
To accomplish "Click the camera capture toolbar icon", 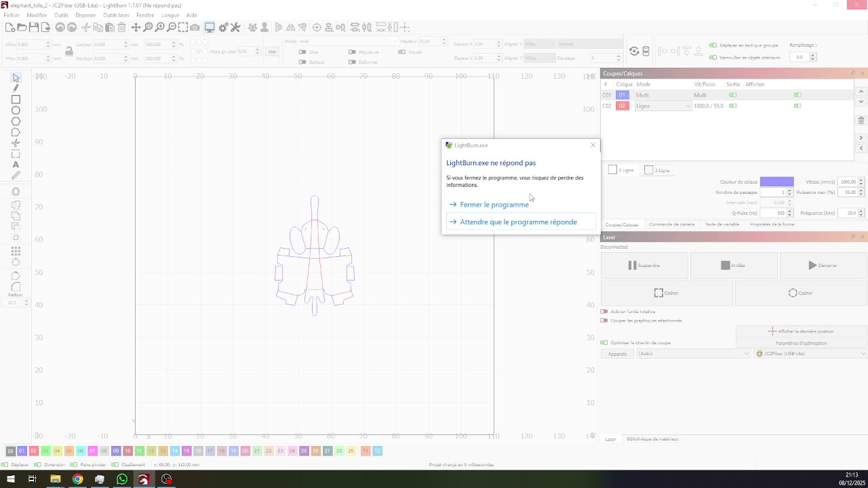I will click(x=195, y=28).
